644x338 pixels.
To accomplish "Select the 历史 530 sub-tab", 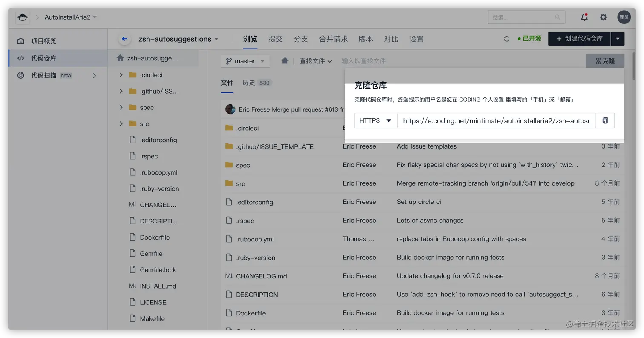I will 257,83.
